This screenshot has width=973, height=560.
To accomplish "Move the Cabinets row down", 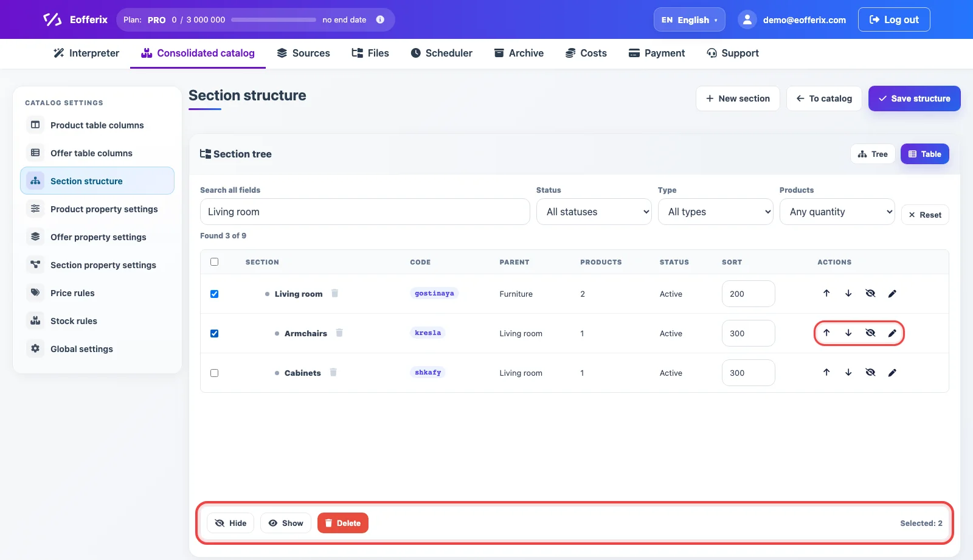I will pos(848,372).
